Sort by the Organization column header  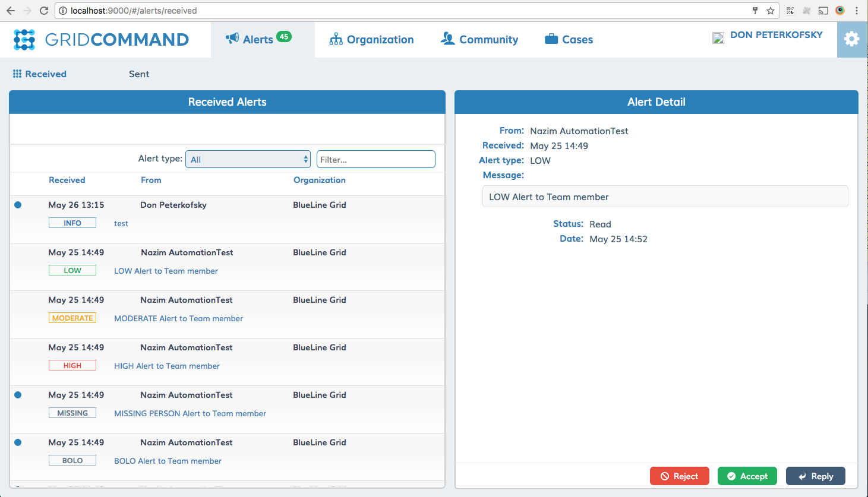point(320,180)
